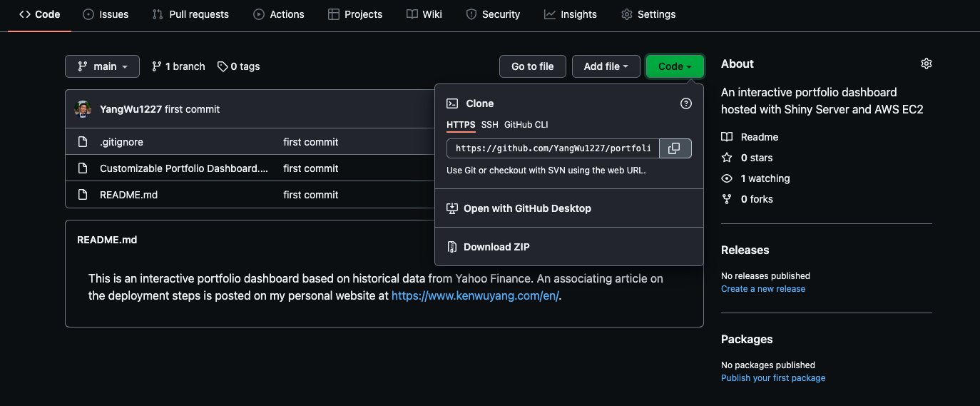This screenshot has width=980, height=406.
Task: Click the Clone terminal icon
Action: 452,103
